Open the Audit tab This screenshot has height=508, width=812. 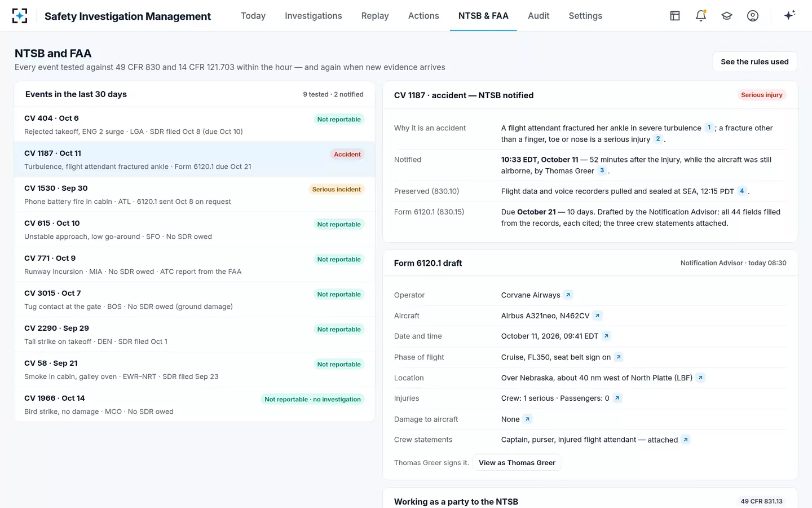539,16
